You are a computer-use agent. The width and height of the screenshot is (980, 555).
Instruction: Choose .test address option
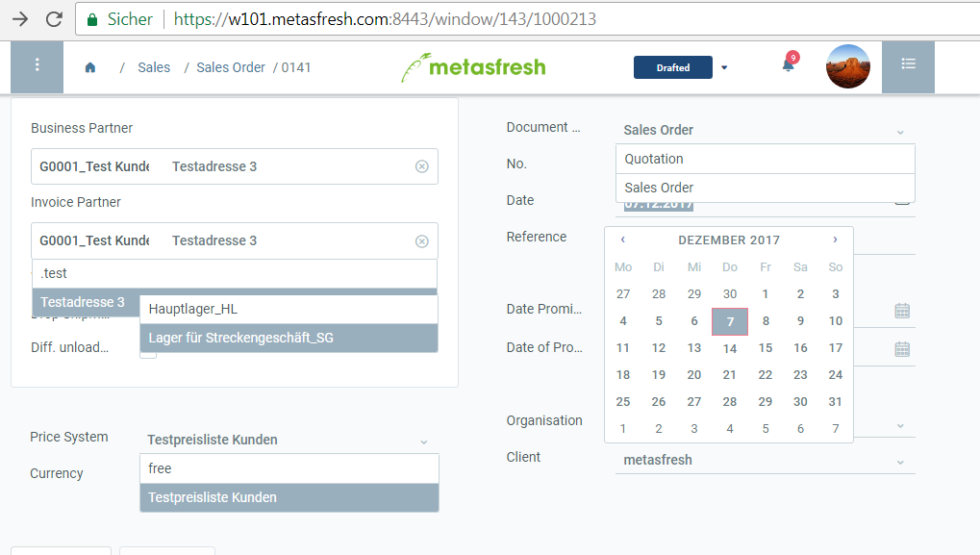(x=235, y=273)
